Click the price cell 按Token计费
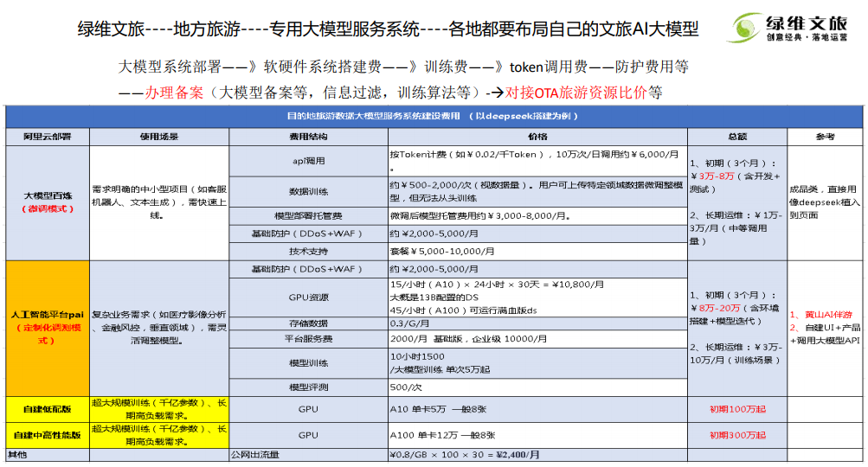This screenshot has height=467, width=868. 537,161
